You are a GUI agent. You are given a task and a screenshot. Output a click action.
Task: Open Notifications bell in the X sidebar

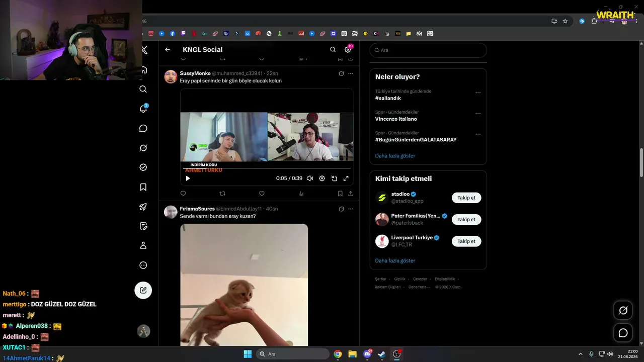point(143,109)
